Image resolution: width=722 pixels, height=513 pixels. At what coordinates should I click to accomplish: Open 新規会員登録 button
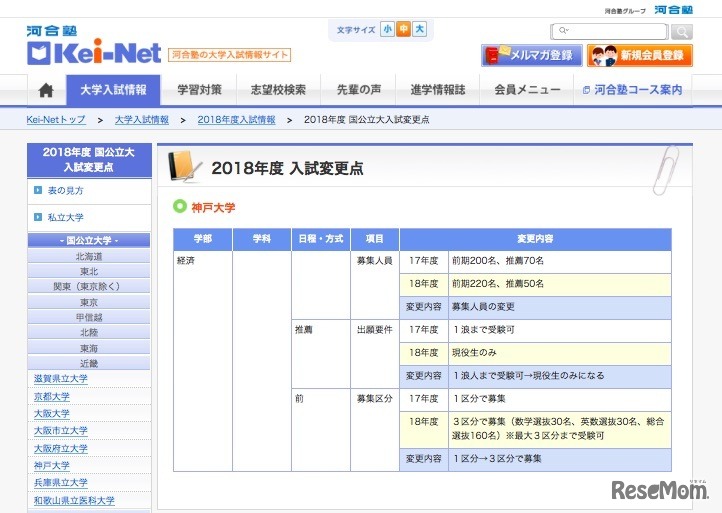640,55
